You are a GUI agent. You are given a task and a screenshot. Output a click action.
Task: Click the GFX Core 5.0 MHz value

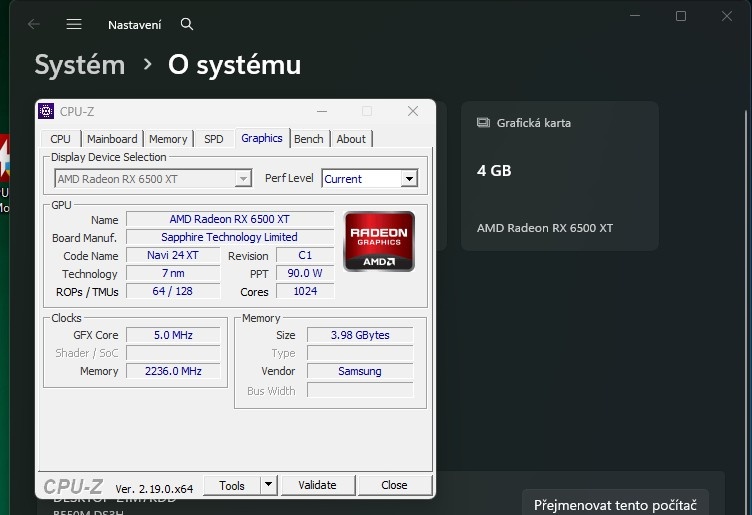coord(173,335)
